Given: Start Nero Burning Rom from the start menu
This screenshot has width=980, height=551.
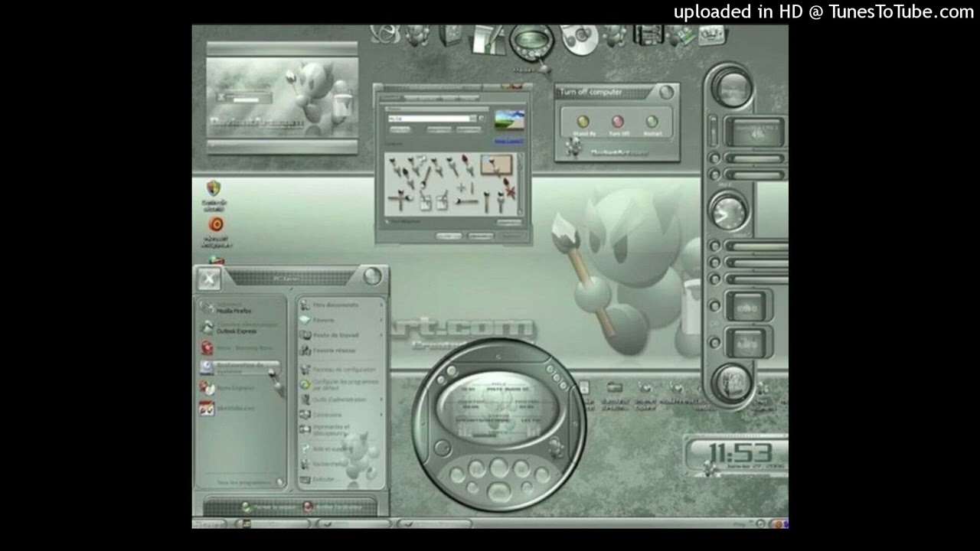Looking at the screenshot, I should (x=236, y=347).
